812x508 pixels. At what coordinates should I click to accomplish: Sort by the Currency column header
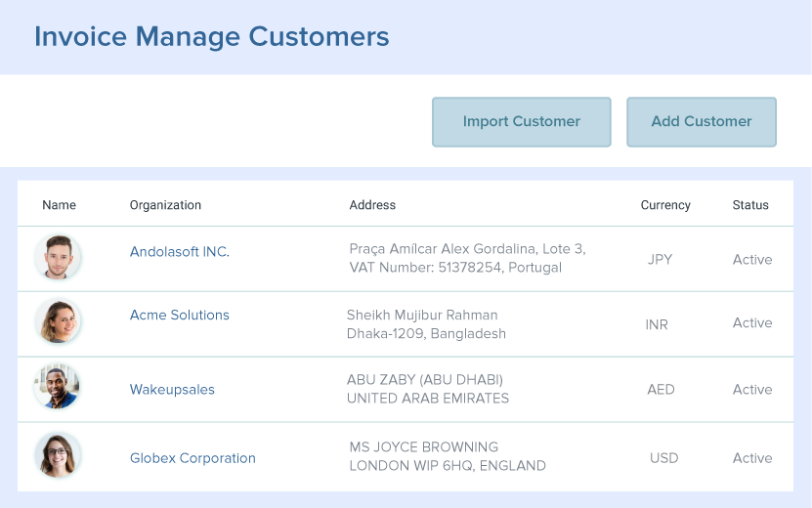[x=665, y=205]
